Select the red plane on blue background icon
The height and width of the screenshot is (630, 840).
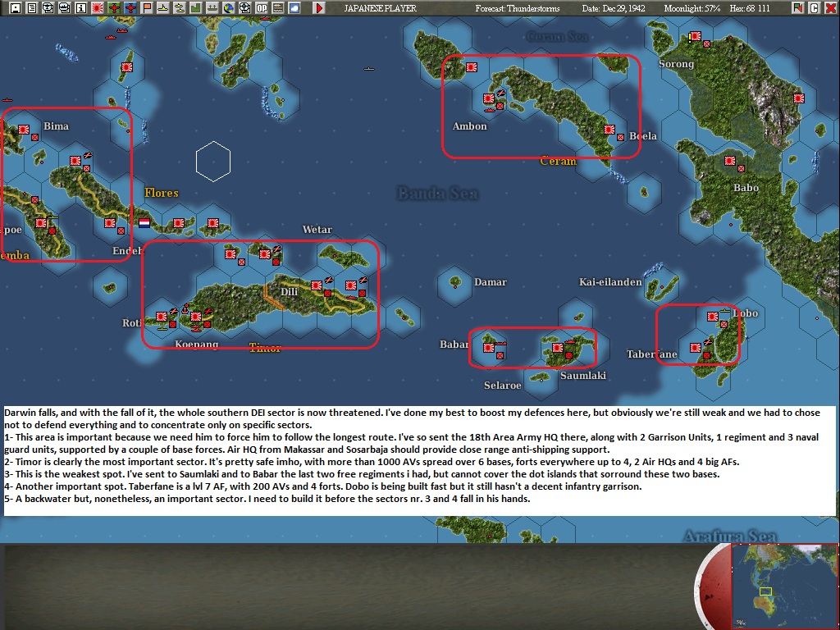(x=130, y=7)
